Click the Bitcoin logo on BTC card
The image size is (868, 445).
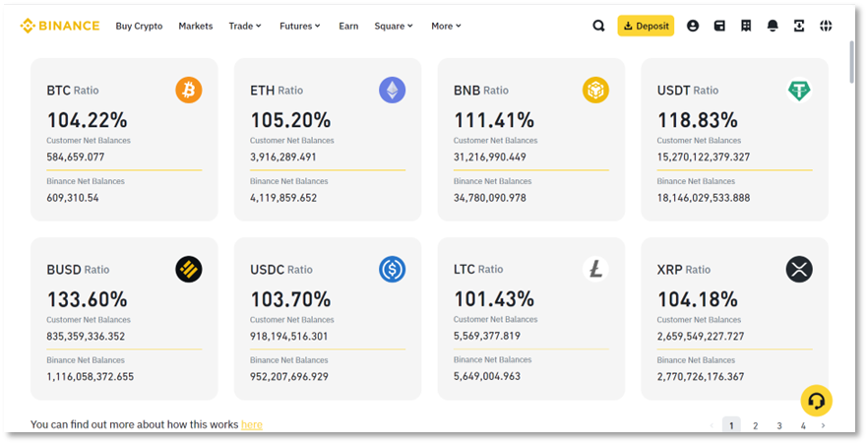[189, 91]
